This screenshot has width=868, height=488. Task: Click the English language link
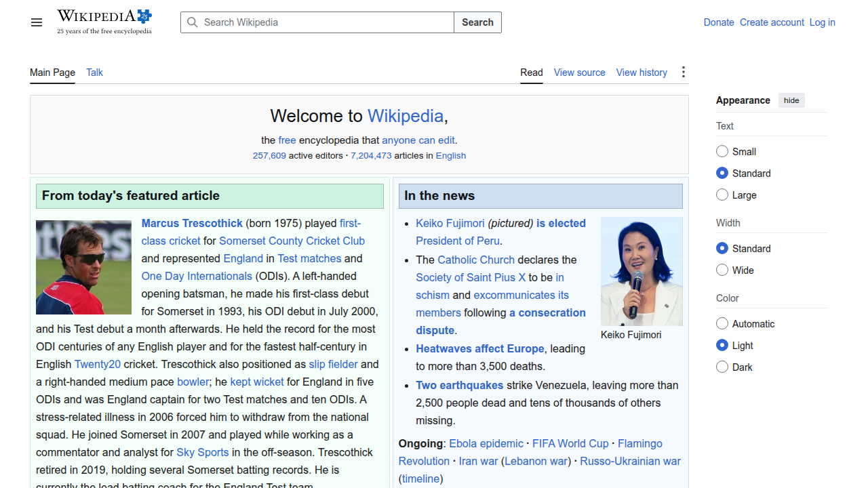[451, 155]
